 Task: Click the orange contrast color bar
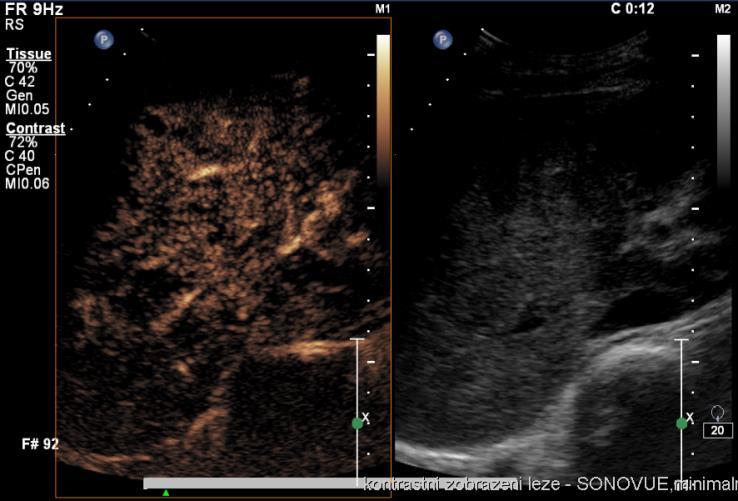pos(383,111)
